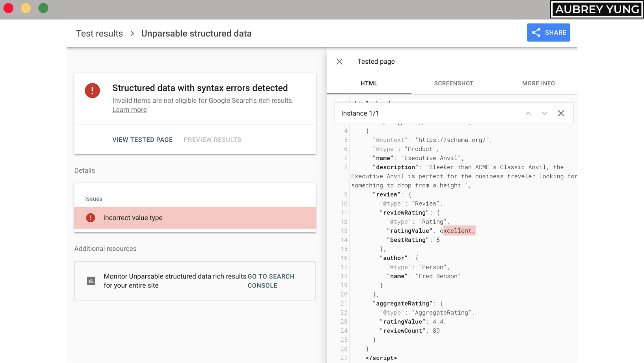Go to next search instance

544,114
